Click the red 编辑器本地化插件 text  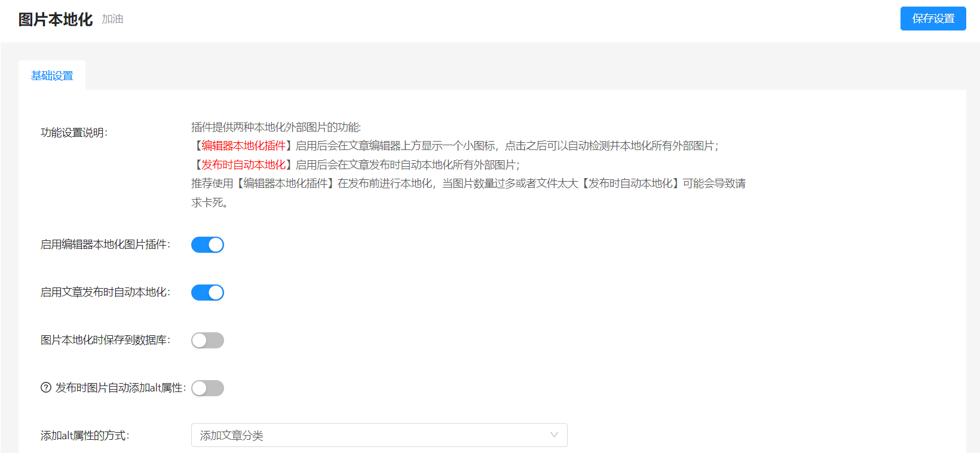(x=243, y=146)
